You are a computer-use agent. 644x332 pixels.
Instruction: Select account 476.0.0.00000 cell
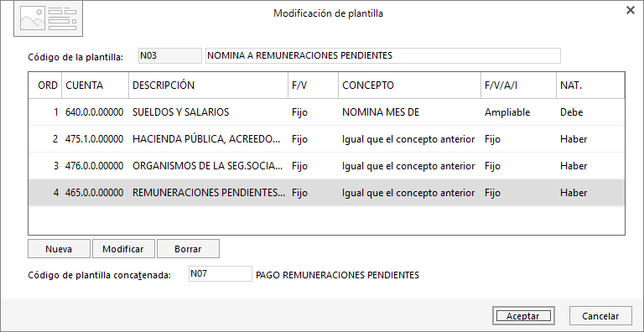(x=95, y=166)
